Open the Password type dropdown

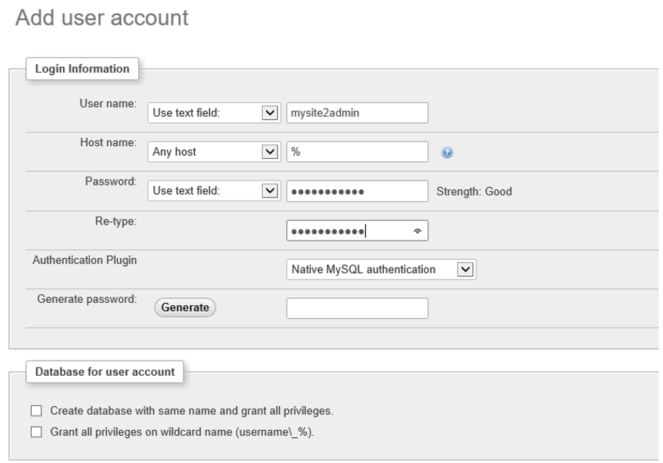pos(213,191)
